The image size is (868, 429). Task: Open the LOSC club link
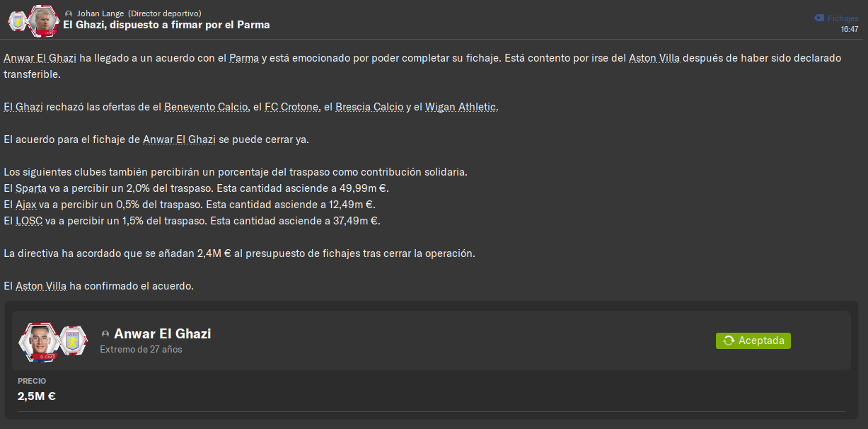[28, 221]
